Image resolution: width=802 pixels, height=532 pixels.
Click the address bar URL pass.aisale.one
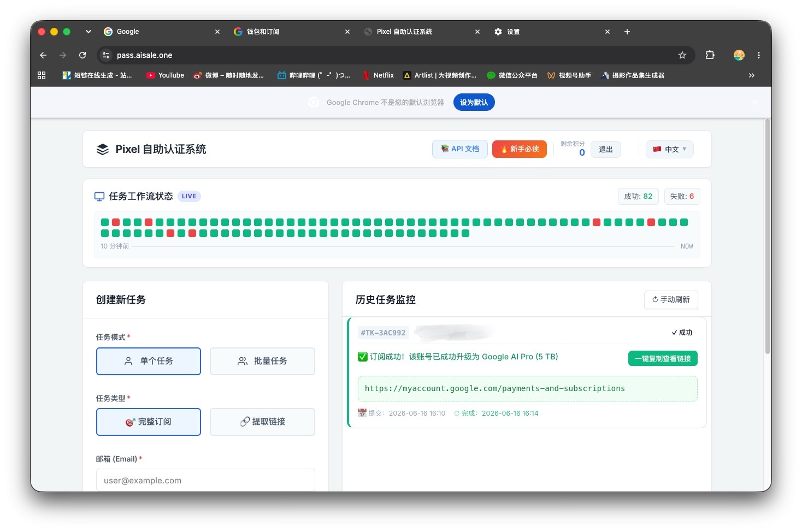[x=144, y=55]
